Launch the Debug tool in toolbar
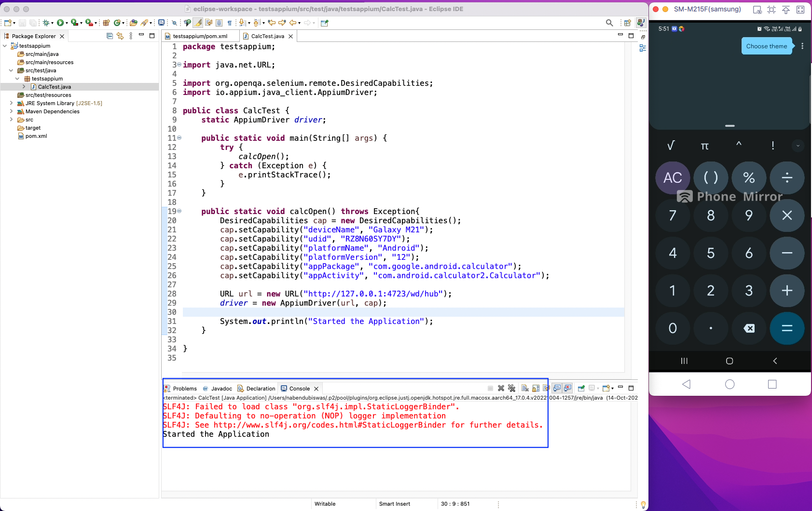 46,23
